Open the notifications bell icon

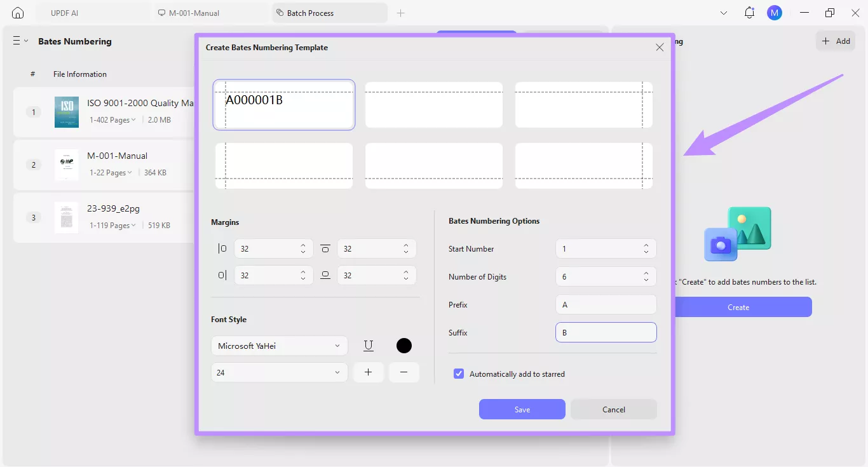[x=749, y=12]
